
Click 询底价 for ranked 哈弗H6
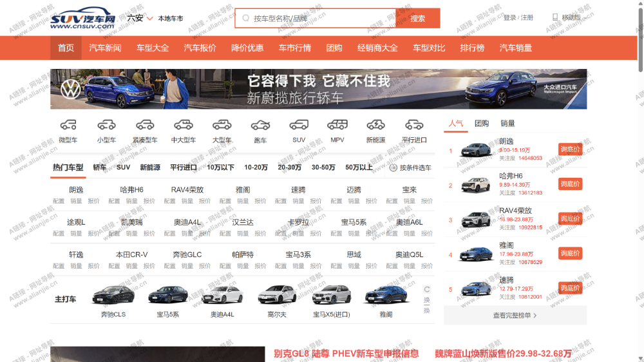pos(570,184)
